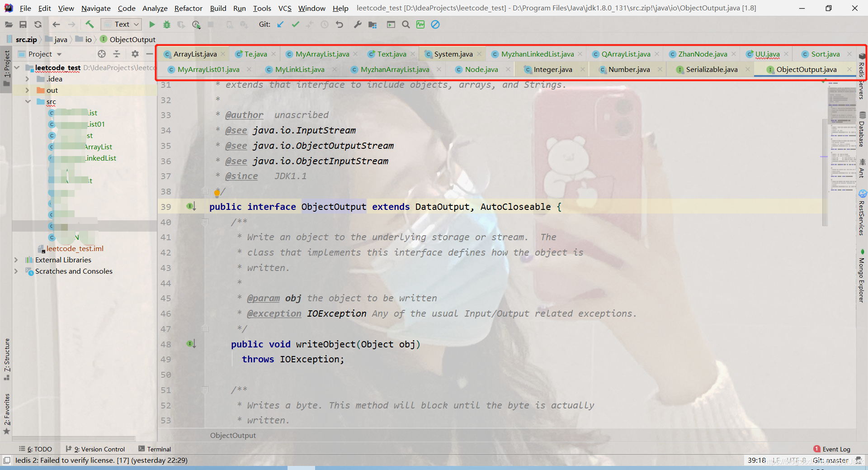Viewport: 868px width, 470px height.
Task: Collapse the src folder
Action: coord(28,101)
